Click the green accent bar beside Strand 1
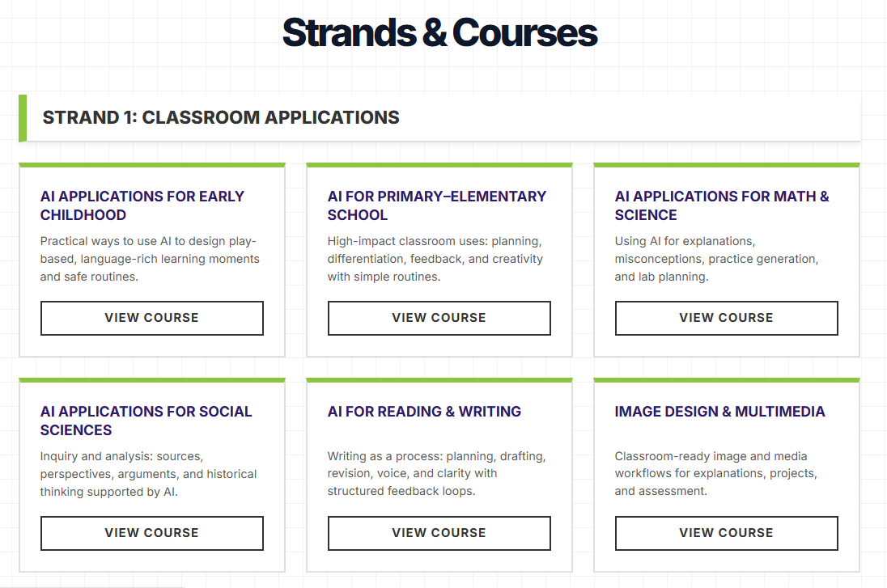The image size is (887, 588). tap(23, 116)
